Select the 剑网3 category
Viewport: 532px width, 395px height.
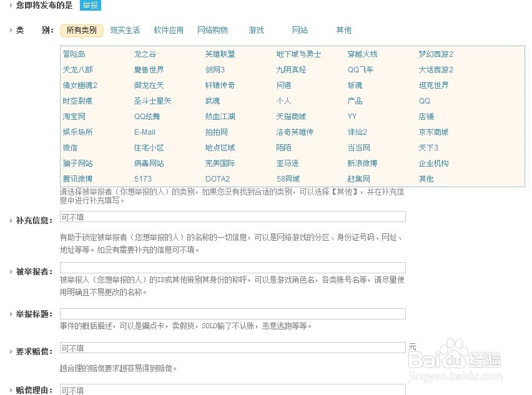pos(215,70)
